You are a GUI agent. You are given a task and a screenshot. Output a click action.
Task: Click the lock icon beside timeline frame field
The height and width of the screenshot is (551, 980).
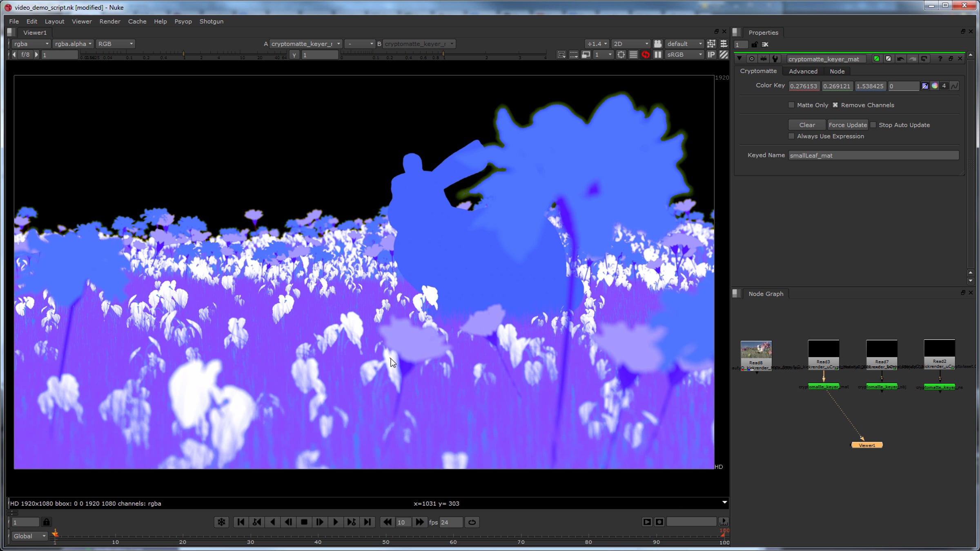pos(46,522)
